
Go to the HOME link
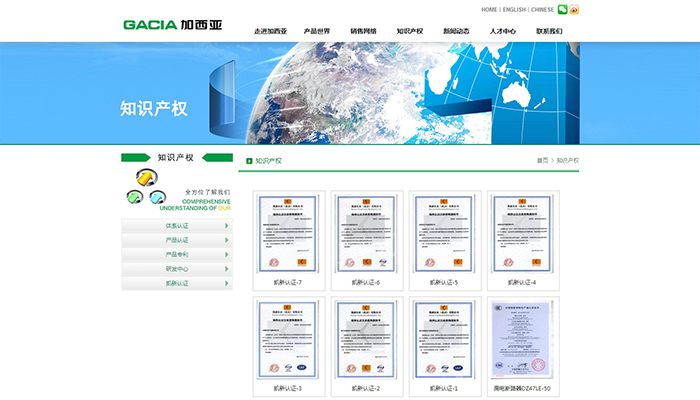click(489, 9)
